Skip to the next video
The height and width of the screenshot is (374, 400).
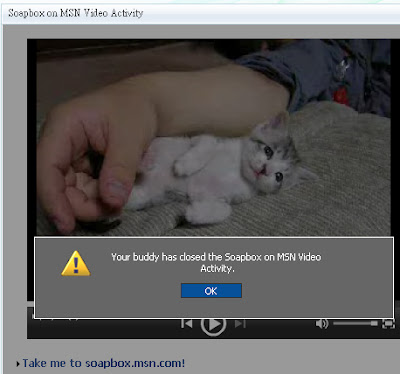(x=240, y=324)
